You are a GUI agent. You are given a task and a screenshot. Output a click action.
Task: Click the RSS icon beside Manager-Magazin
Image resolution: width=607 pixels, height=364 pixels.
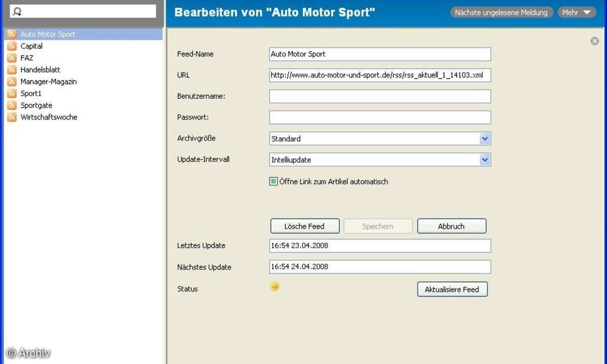(12, 82)
